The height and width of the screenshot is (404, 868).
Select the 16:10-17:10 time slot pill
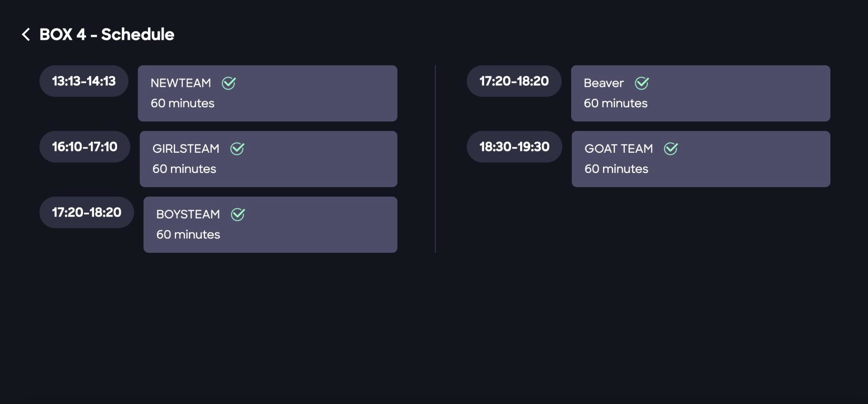pyautogui.click(x=85, y=147)
